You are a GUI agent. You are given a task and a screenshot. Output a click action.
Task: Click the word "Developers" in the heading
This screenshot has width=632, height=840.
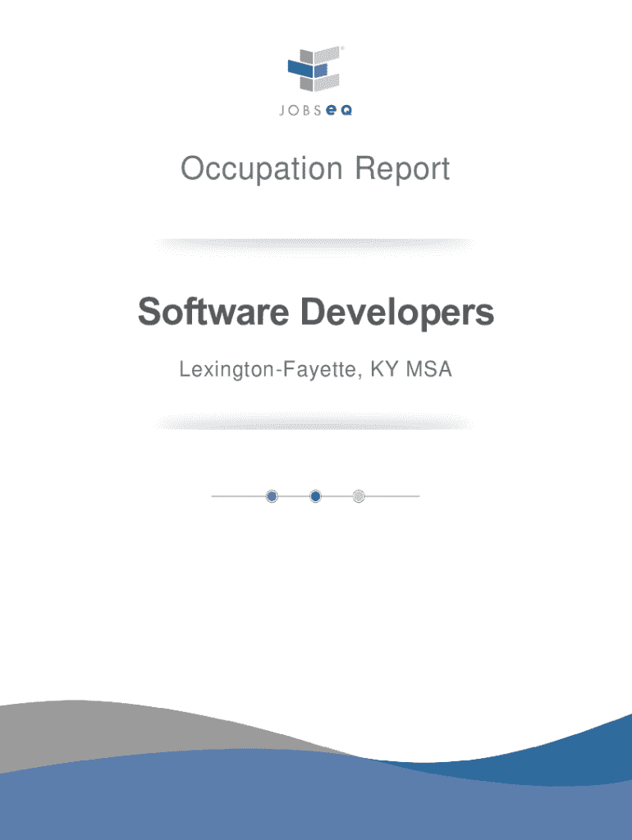[x=397, y=313]
